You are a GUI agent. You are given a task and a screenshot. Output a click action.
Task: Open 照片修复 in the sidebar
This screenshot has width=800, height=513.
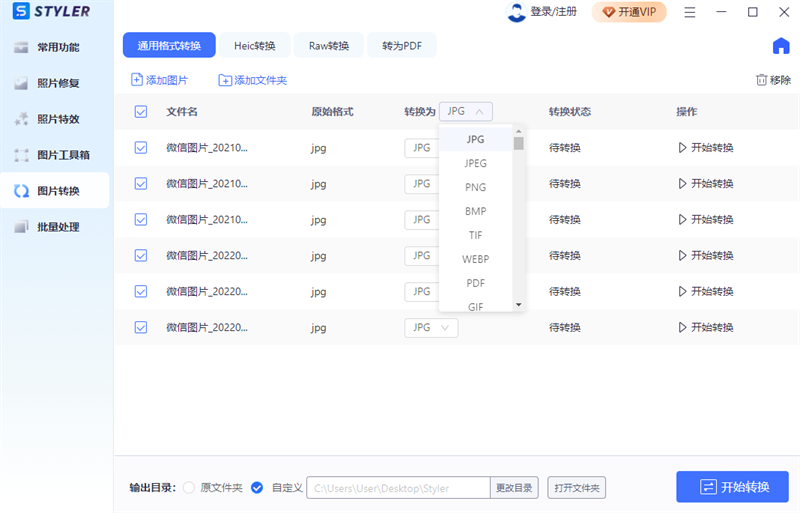[x=57, y=83]
